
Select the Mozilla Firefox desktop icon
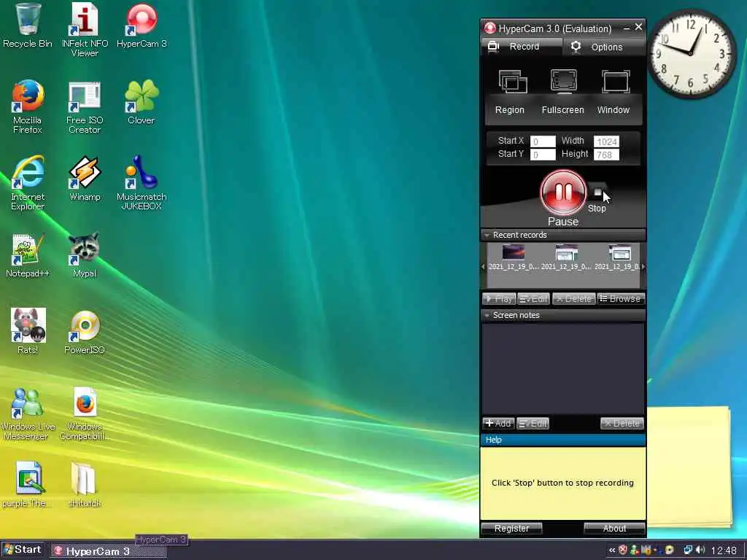coord(28,106)
